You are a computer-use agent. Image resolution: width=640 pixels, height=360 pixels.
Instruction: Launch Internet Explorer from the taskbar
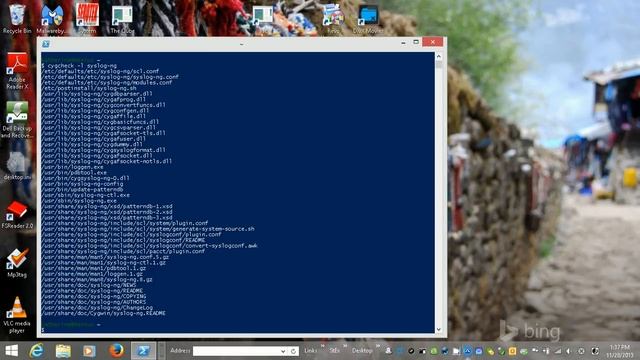[37, 351]
